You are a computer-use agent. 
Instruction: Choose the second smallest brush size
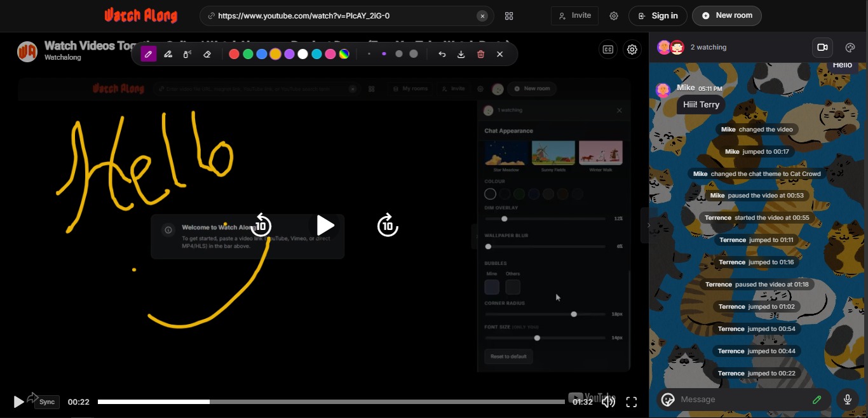point(384,54)
